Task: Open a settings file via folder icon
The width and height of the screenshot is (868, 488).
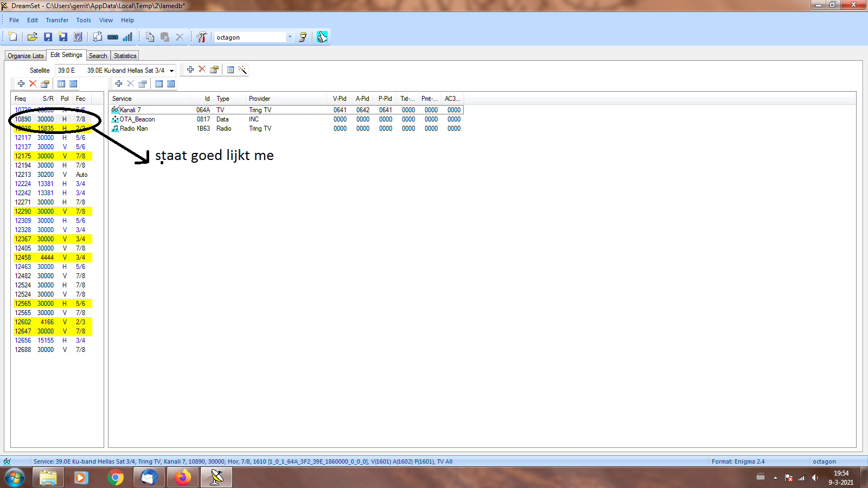Action: point(33,37)
